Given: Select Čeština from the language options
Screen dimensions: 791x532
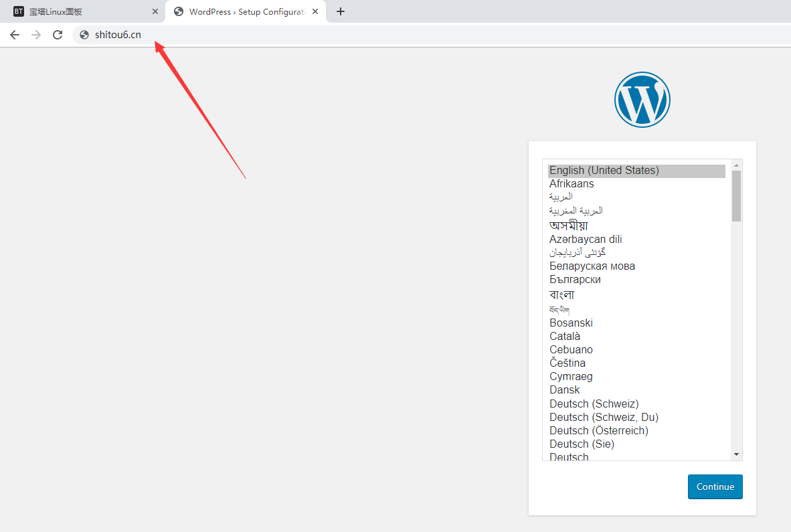Looking at the screenshot, I should (x=567, y=363).
